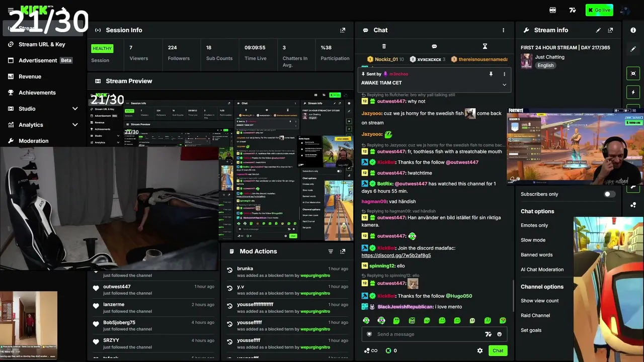
Task: Click the @Hugo050 mention in chat
Action: pos(459,296)
